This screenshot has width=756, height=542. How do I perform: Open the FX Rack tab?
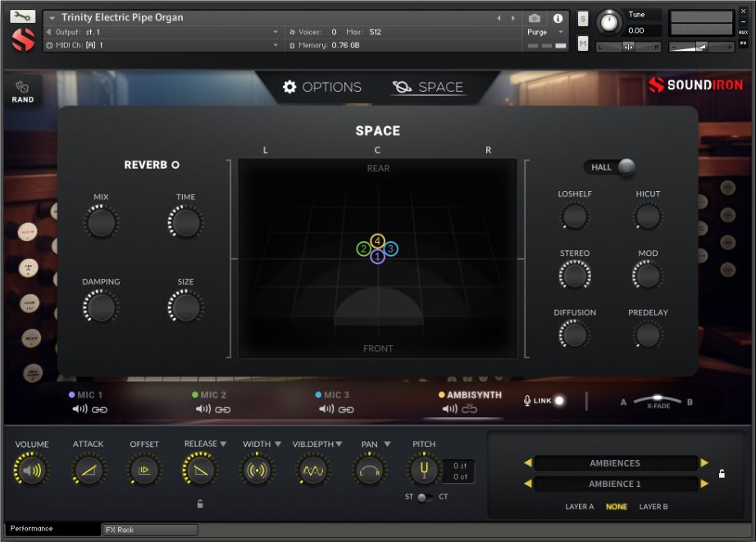[150, 530]
